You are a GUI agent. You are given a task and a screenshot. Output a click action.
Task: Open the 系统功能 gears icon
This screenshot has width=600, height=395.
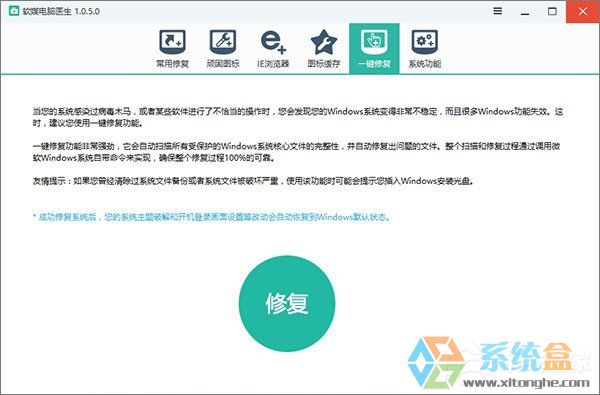pos(425,42)
